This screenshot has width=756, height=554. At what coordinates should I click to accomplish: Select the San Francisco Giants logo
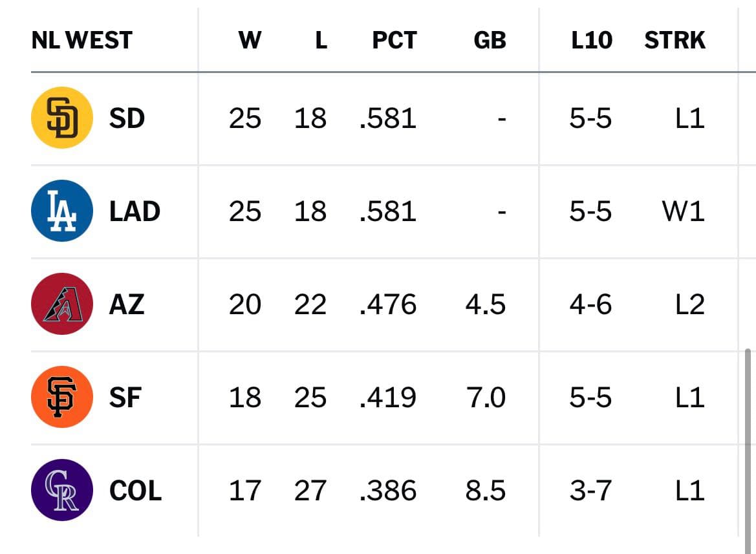coord(61,397)
